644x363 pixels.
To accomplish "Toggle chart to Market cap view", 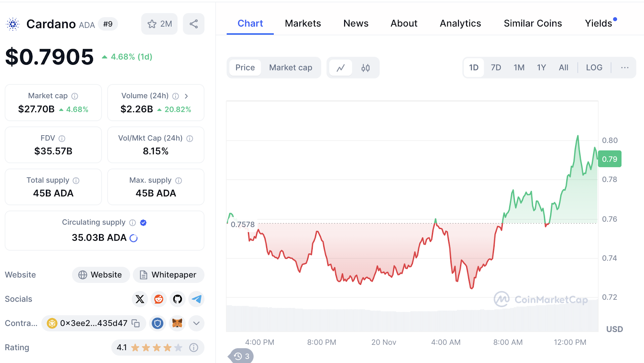I will point(291,68).
